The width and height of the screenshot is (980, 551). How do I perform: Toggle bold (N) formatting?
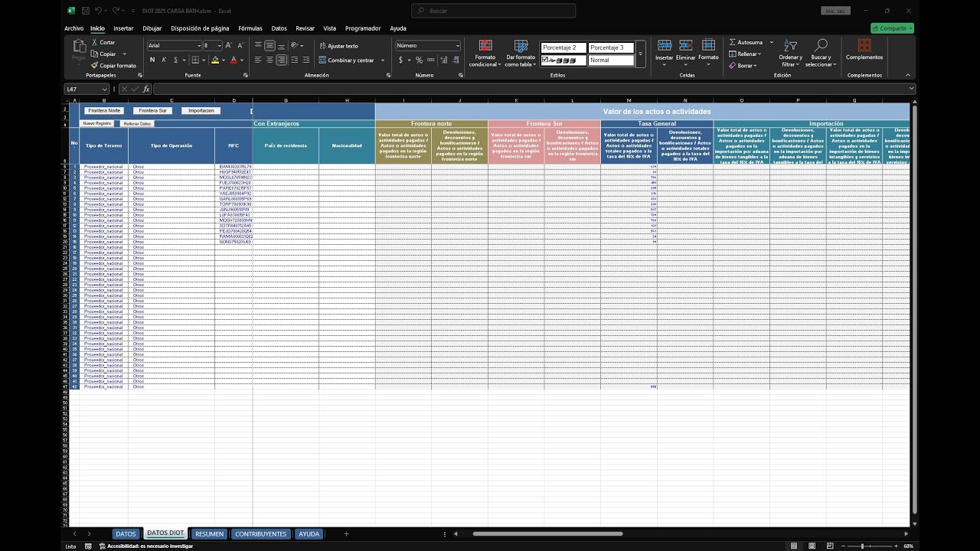coord(152,60)
